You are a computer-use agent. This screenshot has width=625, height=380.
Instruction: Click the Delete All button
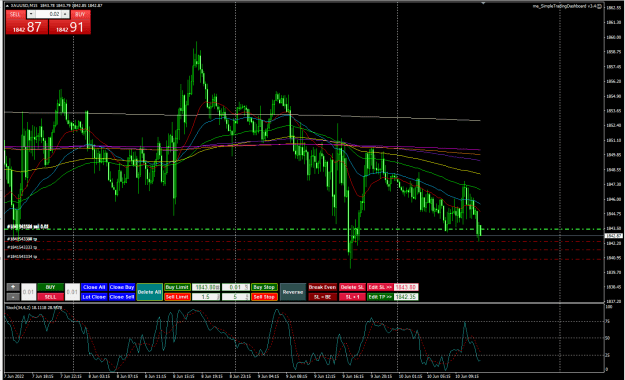pos(149,292)
